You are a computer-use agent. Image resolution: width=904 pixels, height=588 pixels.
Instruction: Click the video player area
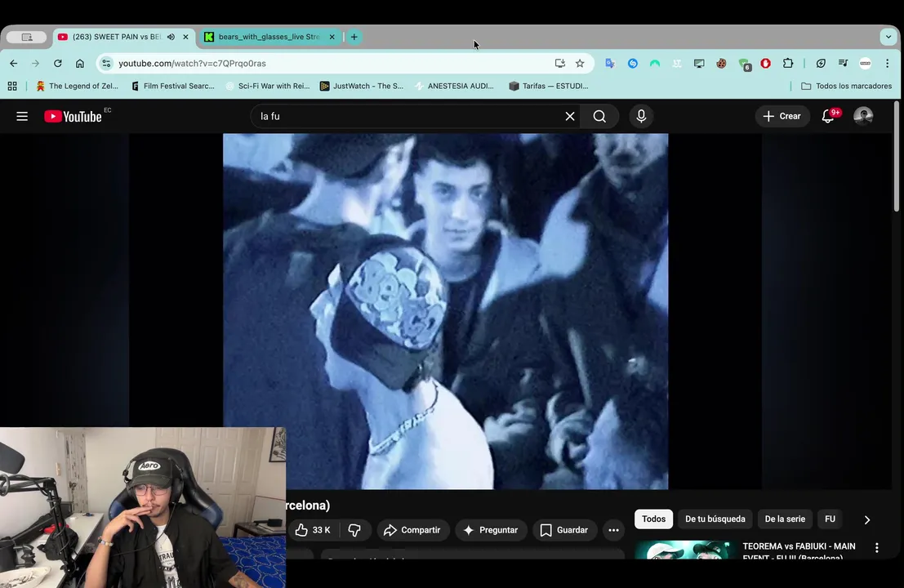click(445, 311)
